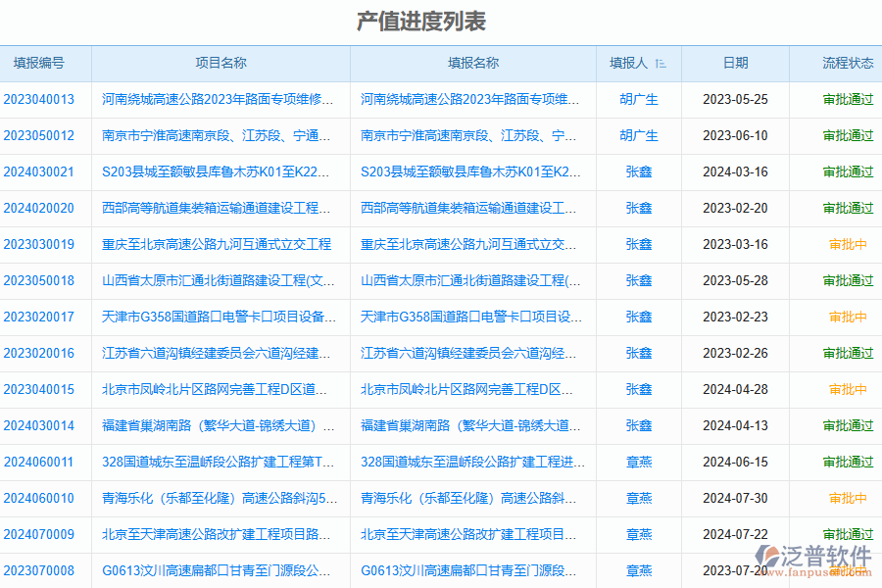Click filler name 胡广生
Image resolution: width=882 pixels, height=588 pixels.
(x=639, y=100)
